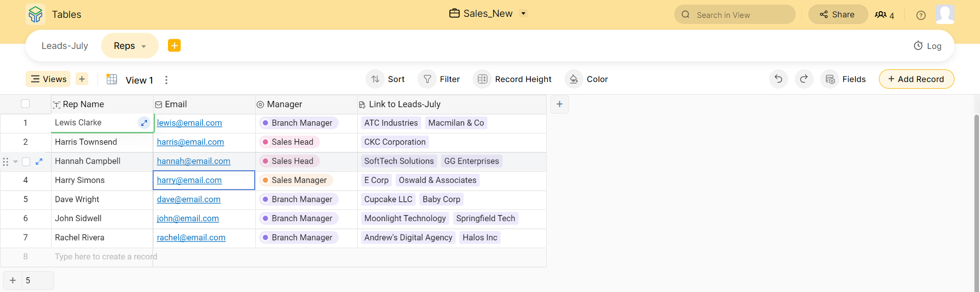
Task: Open the lewis@email.com link
Action: pyautogui.click(x=189, y=123)
